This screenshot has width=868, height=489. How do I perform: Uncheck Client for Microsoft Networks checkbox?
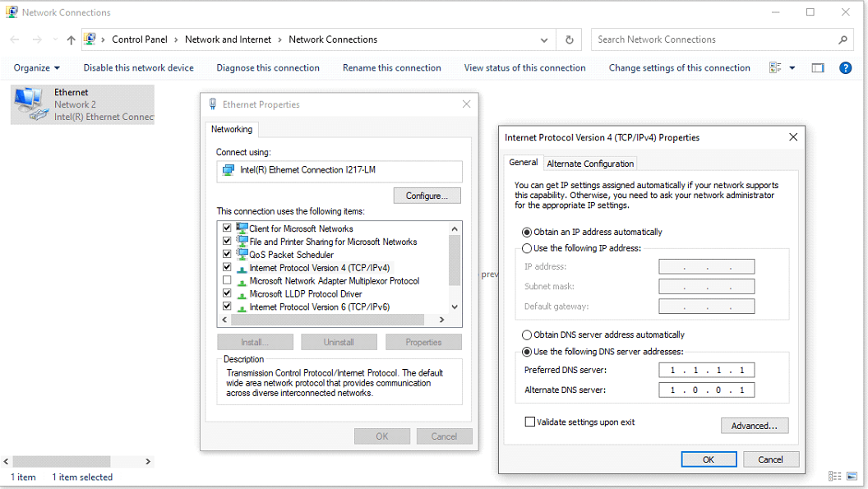(x=227, y=228)
